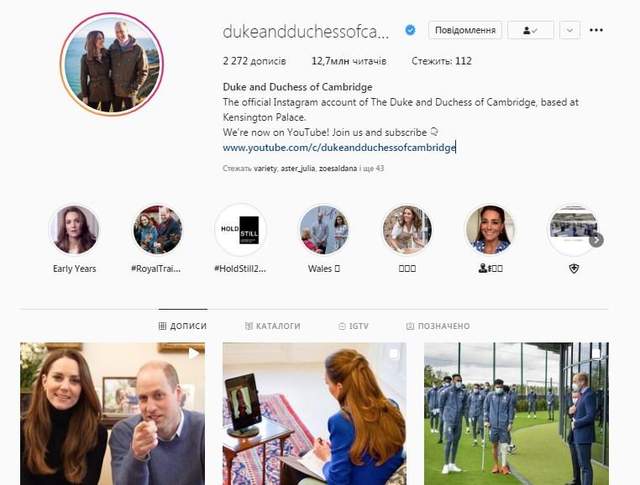This screenshot has height=485, width=640.
Task: Open the Early Years story highlight
Action: tap(74, 229)
